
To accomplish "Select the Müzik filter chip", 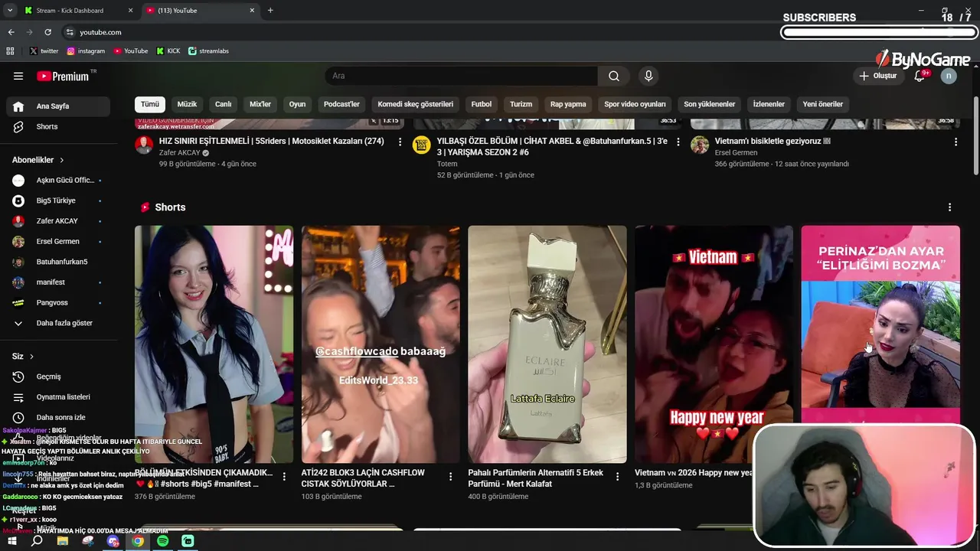I will click(x=187, y=104).
